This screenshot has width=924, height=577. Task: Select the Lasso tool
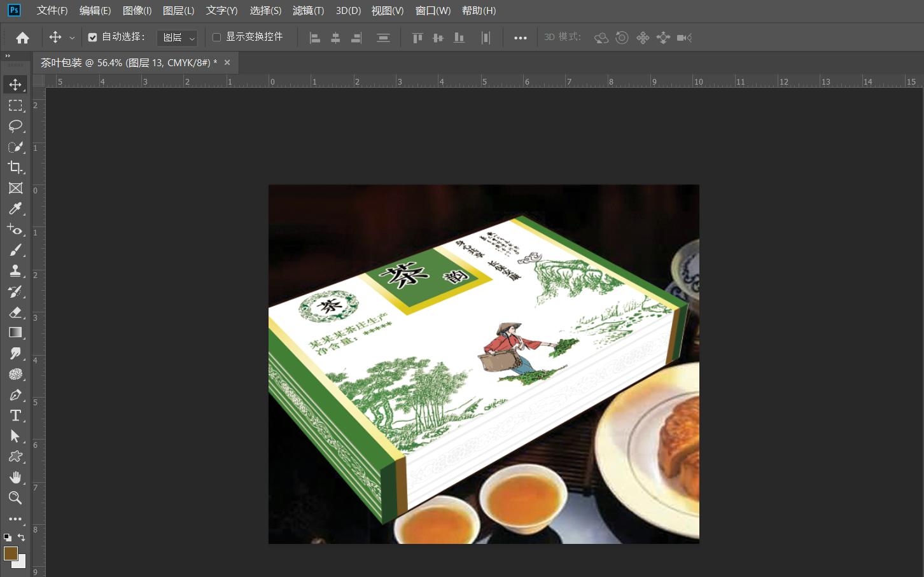click(16, 127)
